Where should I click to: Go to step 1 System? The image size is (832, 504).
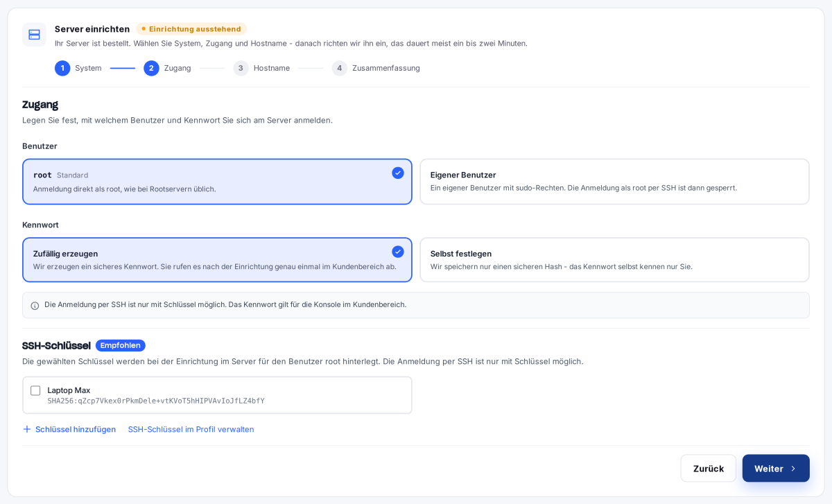(x=78, y=68)
